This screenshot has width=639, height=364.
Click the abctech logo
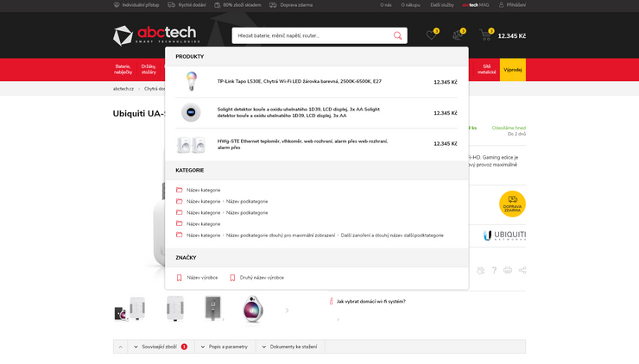pyautogui.click(x=155, y=35)
